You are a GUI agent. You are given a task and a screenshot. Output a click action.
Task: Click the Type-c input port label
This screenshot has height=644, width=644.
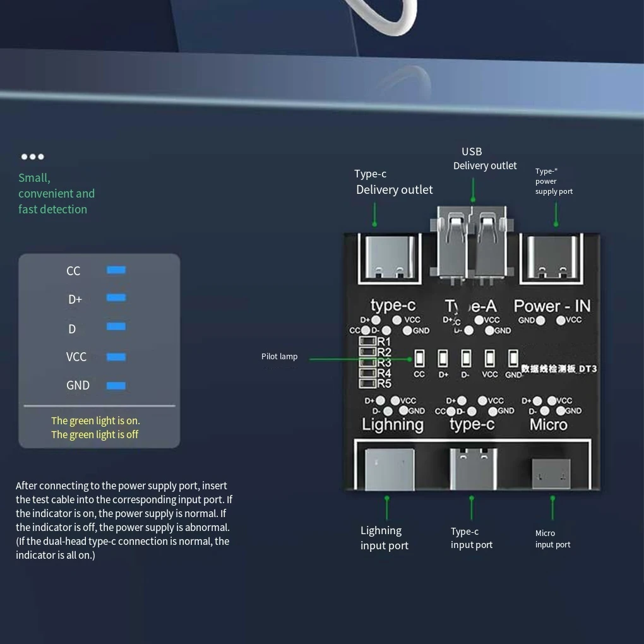click(472, 538)
